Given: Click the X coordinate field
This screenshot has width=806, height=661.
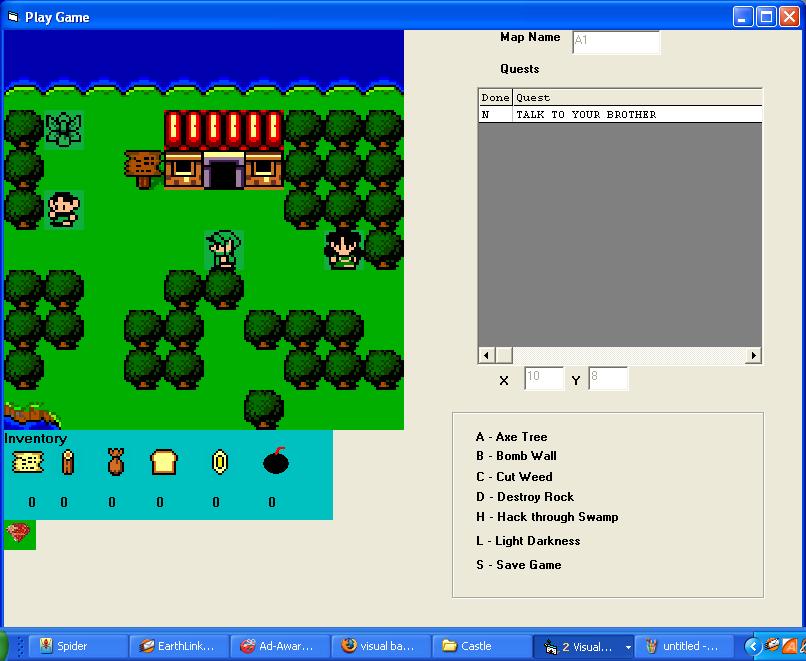Looking at the screenshot, I should click(544, 378).
